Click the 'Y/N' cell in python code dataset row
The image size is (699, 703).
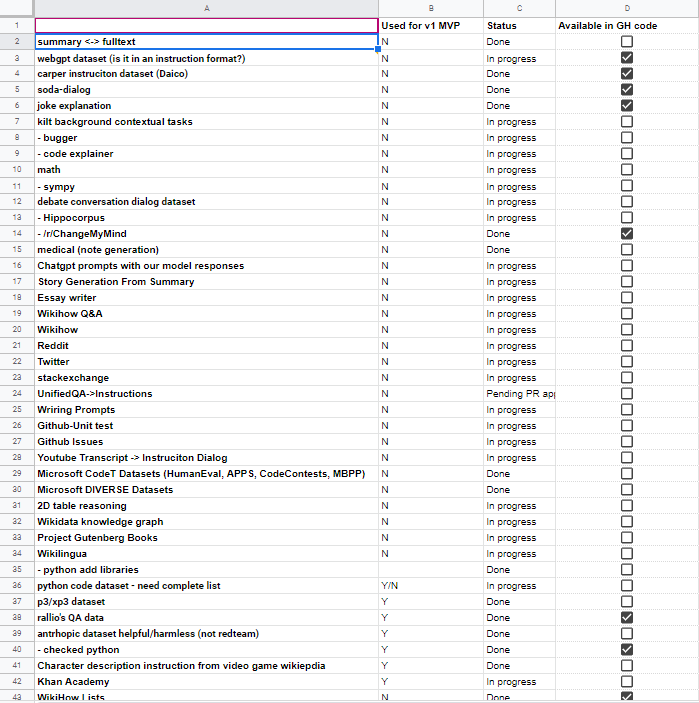tap(431, 586)
